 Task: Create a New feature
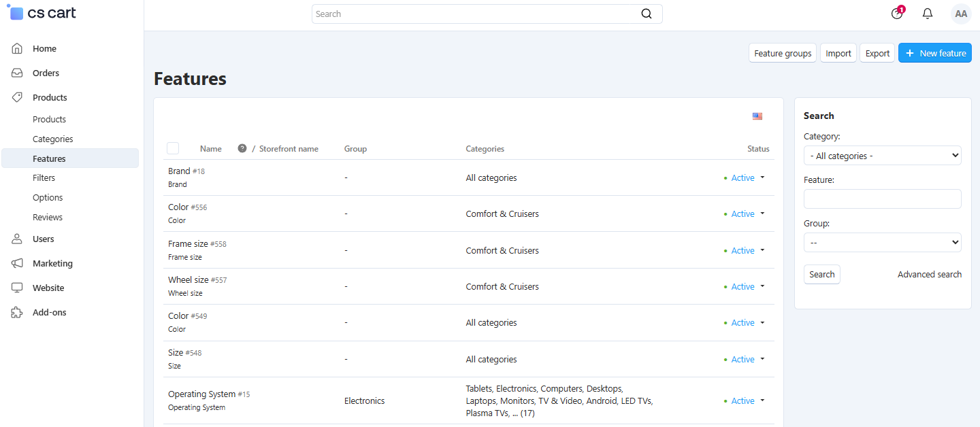click(935, 53)
